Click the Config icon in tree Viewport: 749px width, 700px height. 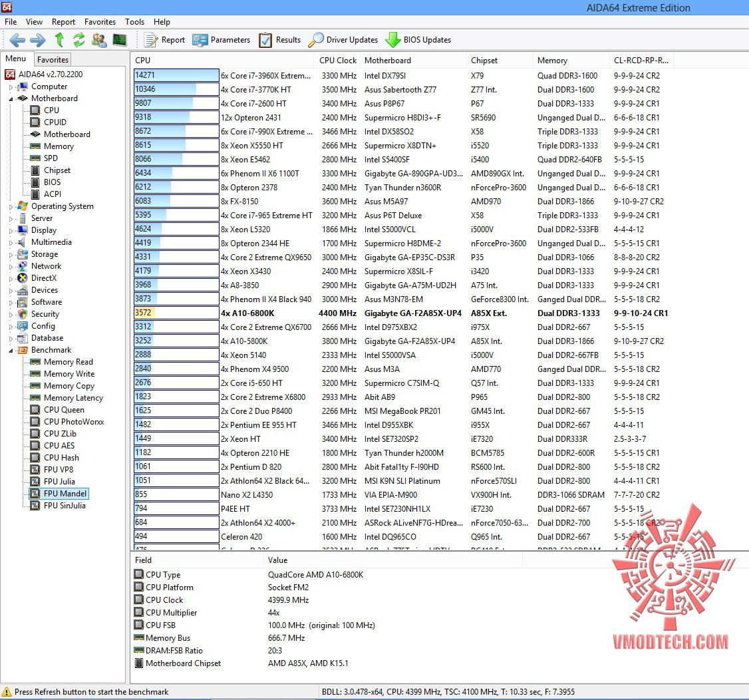tap(23, 326)
